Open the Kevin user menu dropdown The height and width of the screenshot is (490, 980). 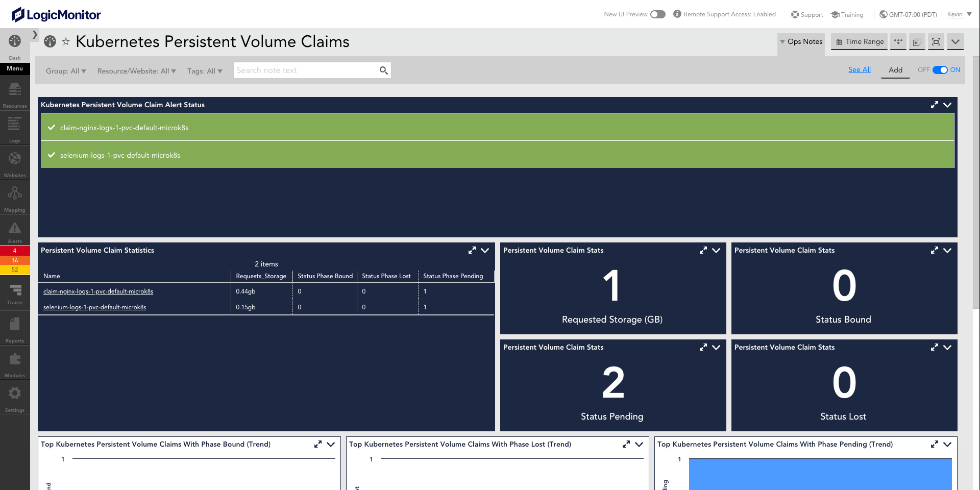point(960,14)
